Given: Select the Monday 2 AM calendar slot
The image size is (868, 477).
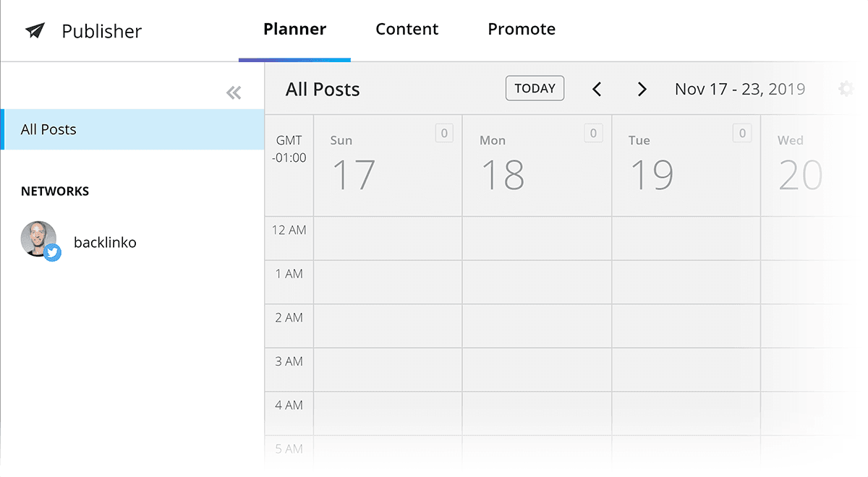Looking at the screenshot, I should tap(537, 326).
